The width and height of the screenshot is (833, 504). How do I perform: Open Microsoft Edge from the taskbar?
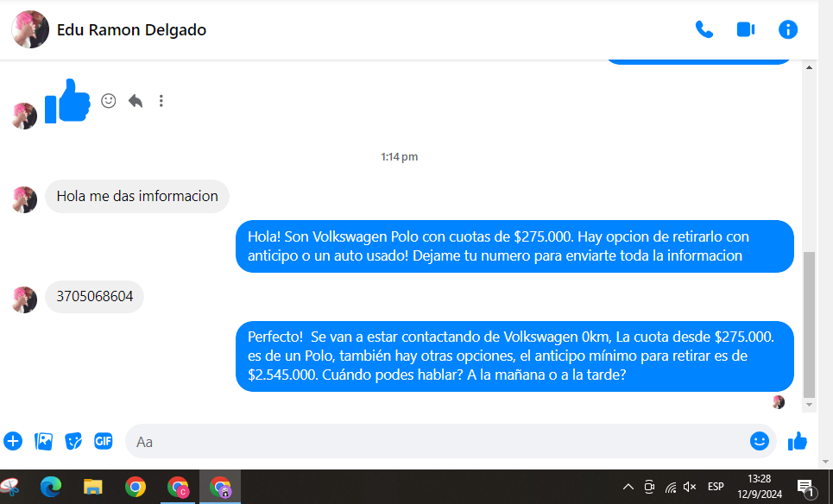(x=51, y=487)
